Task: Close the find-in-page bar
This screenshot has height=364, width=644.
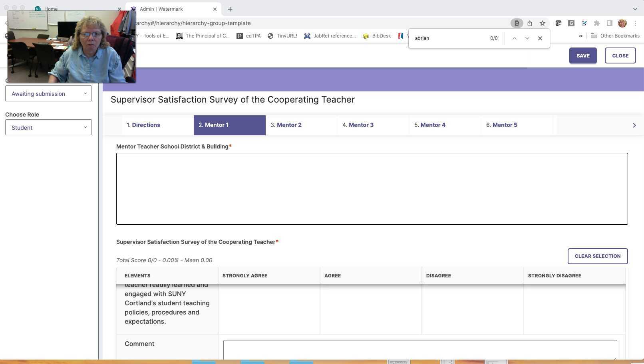Action: point(540,38)
